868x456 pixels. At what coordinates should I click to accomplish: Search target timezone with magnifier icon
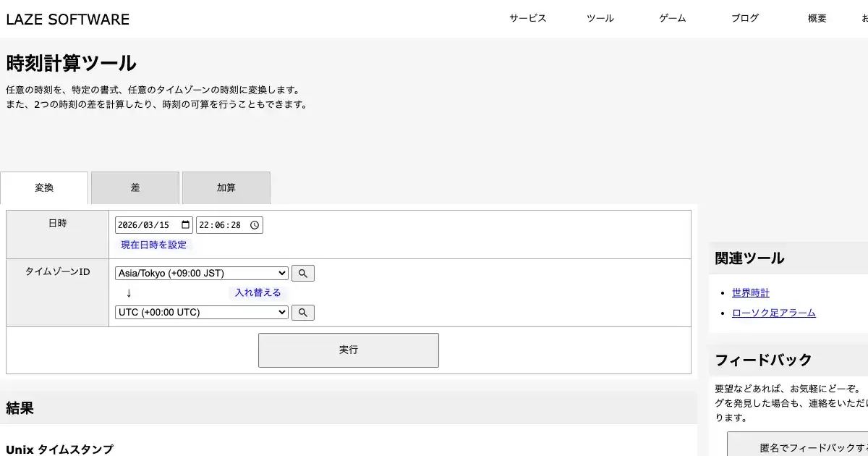pyautogui.click(x=303, y=313)
